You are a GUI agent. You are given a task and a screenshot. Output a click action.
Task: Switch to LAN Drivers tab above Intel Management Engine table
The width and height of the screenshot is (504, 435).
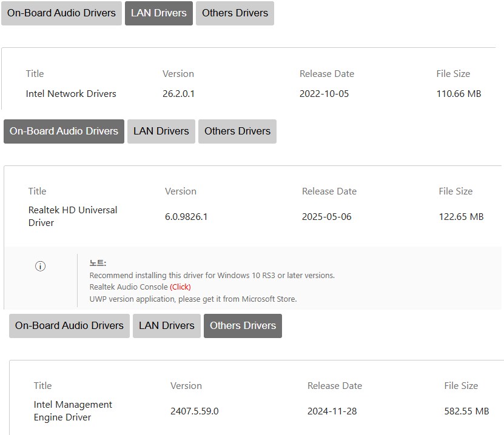pos(167,326)
